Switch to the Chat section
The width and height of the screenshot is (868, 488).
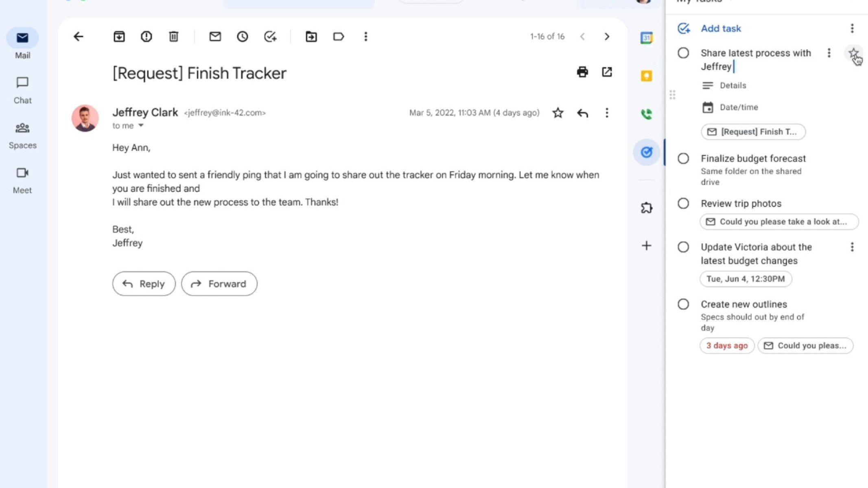[x=22, y=90]
